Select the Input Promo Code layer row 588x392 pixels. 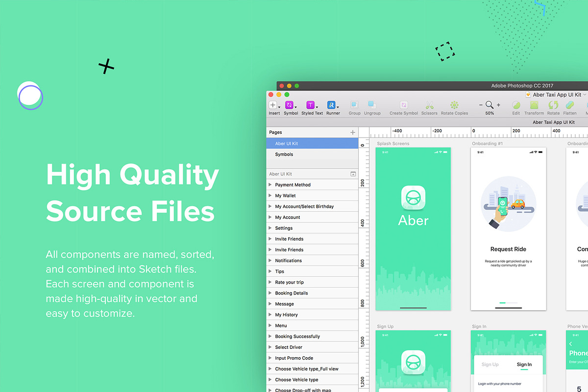click(313, 358)
